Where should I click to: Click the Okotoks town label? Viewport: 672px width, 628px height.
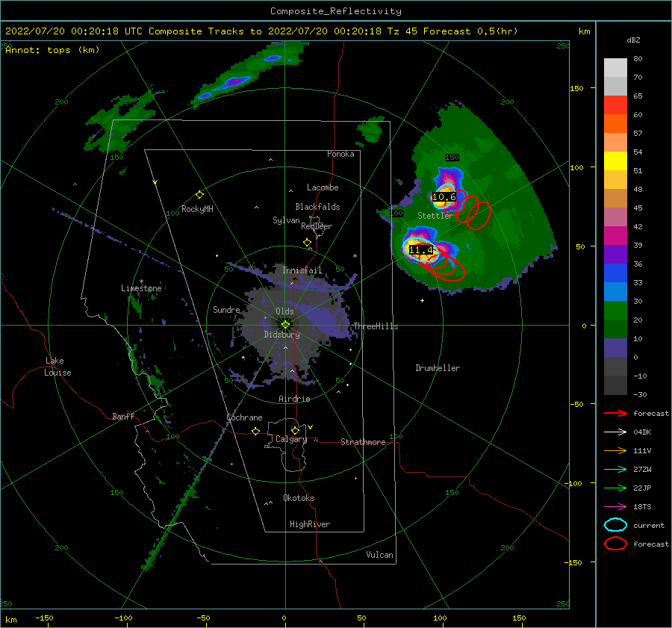coord(299,498)
